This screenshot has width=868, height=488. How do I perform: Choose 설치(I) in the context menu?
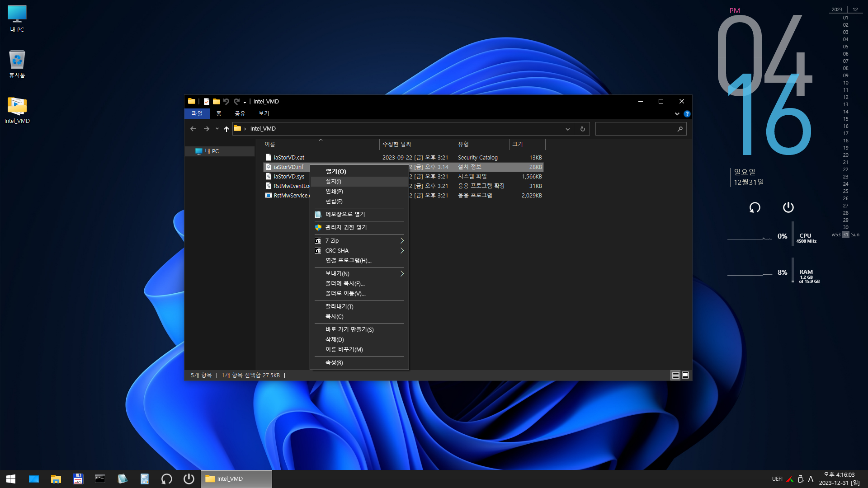[x=359, y=182]
